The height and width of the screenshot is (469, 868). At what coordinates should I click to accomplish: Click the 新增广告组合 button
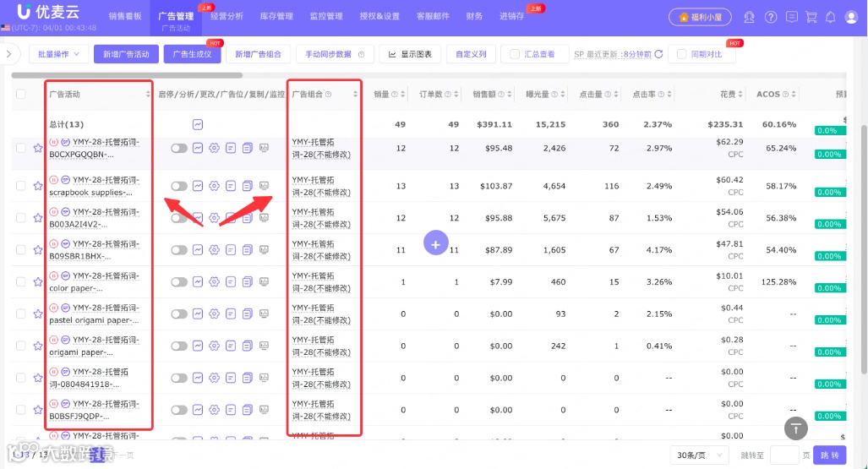(258, 54)
